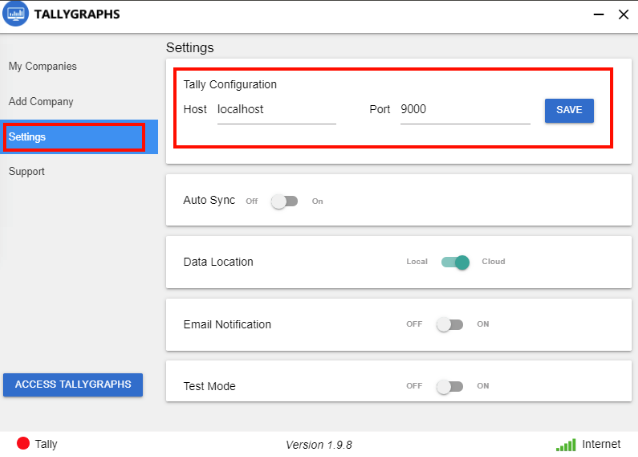Click the 'Internet' status label
The image size is (638, 457).
(601, 444)
